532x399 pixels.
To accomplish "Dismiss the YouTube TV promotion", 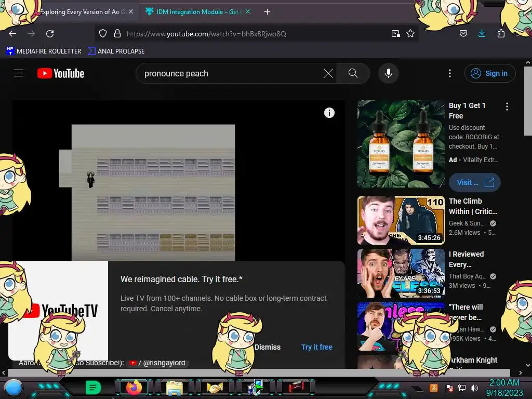I will click(268, 347).
